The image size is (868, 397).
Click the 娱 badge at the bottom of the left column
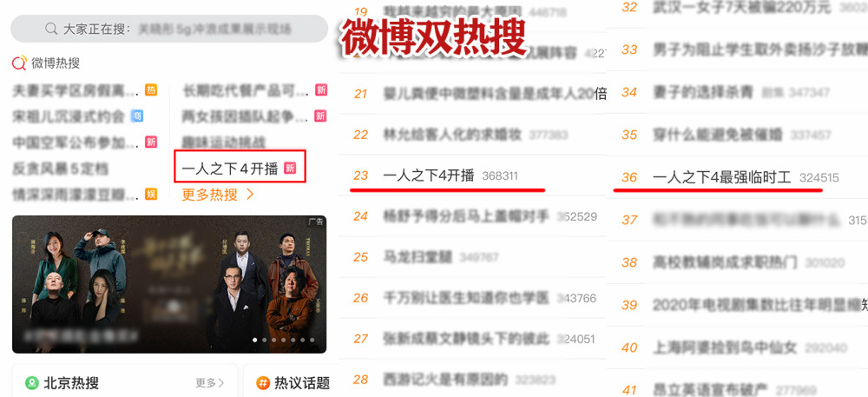pyautogui.click(x=150, y=194)
